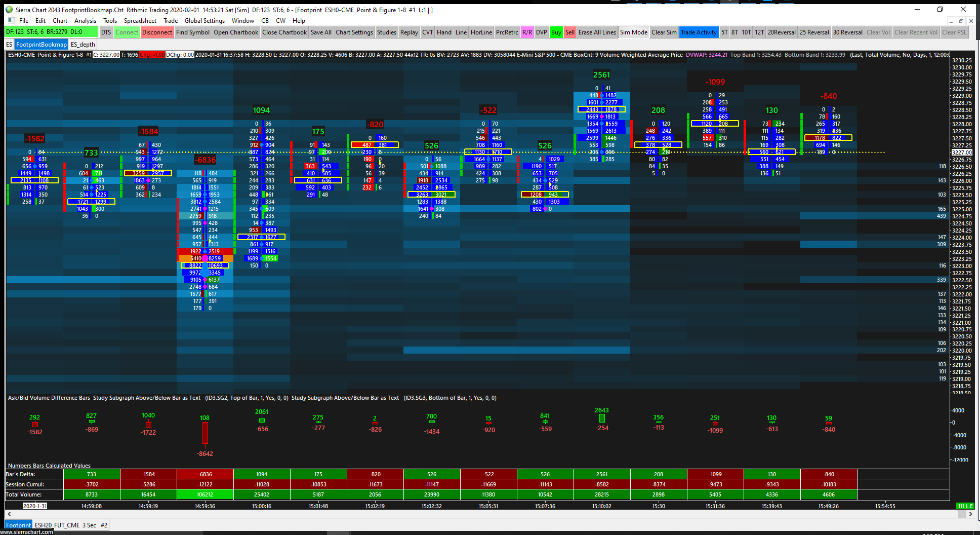Viewport: 980px width, 535px height.
Task: Open the Edit menu
Action: pos(40,21)
